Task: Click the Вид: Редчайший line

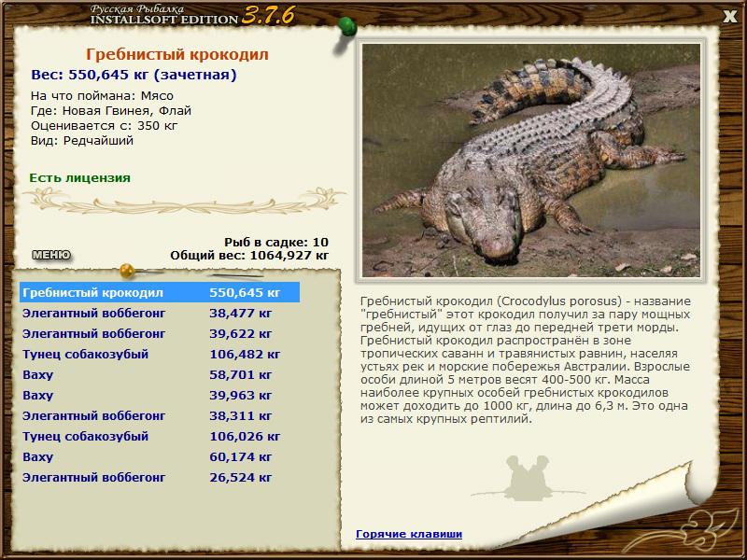Action: pyautogui.click(x=82, y=141)
